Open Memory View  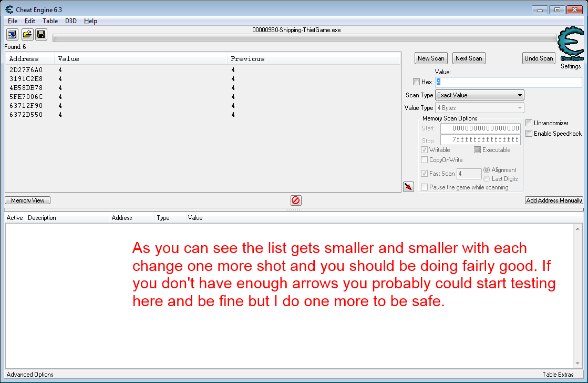28,200
